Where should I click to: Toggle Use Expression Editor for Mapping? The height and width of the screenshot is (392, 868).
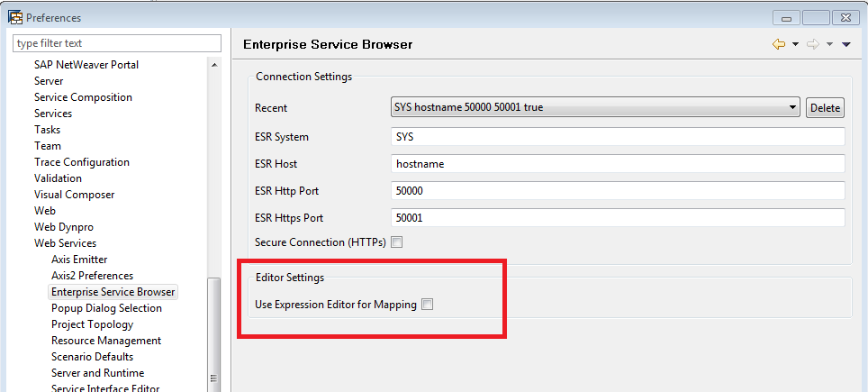pos(428,305)
